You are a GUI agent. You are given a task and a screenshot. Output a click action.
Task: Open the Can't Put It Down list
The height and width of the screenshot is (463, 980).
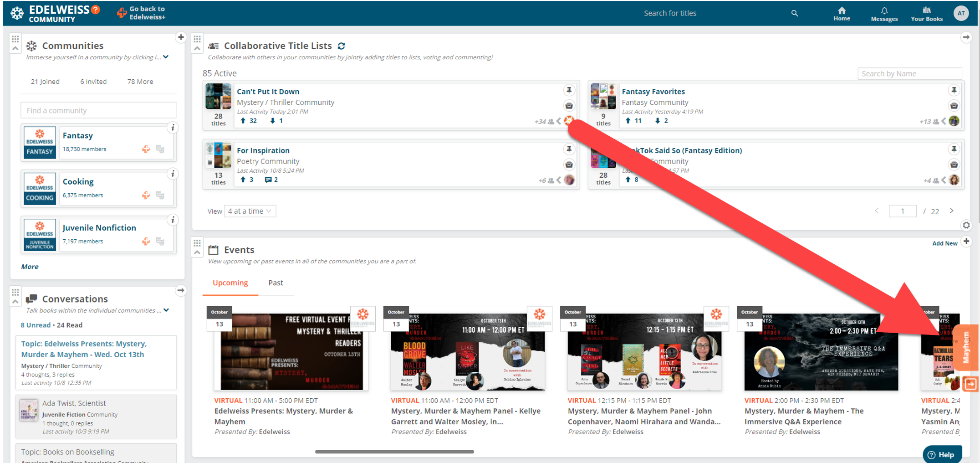[268, 92]
